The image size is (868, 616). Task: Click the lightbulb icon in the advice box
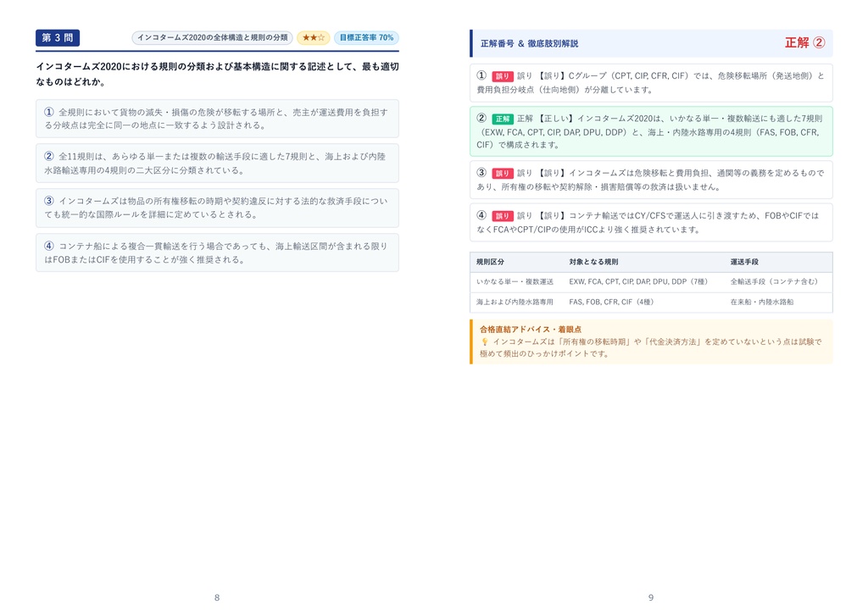click(x=484, y=342)
